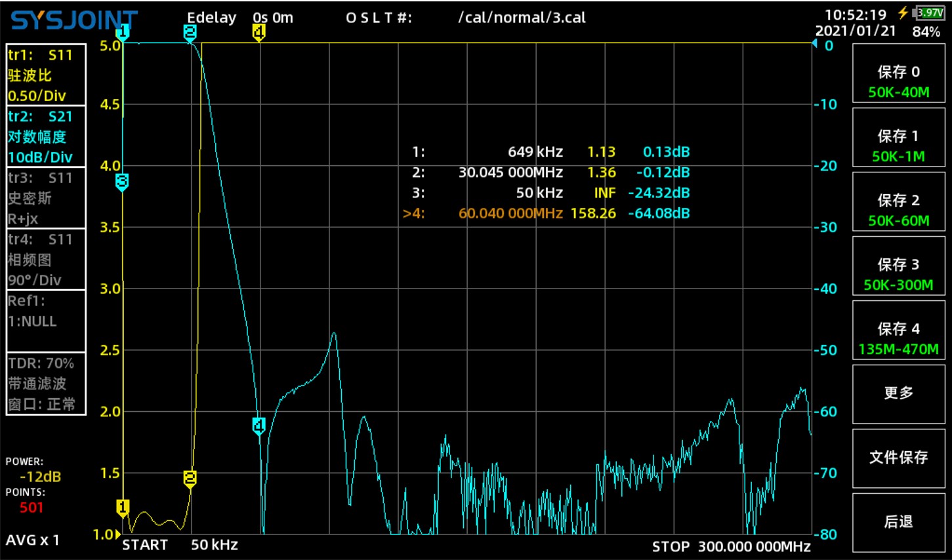Enable trace tr3 S11 史密斯 panel
This screenshot has width=952, height=560.
click(46, 198)
